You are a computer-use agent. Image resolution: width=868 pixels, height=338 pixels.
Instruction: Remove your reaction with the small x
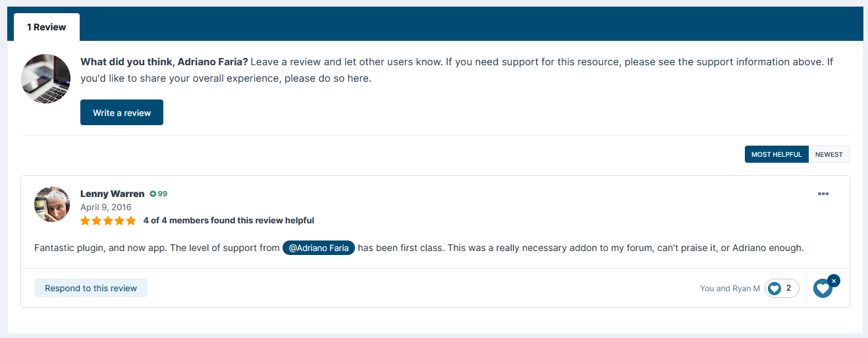pos(834,281)
